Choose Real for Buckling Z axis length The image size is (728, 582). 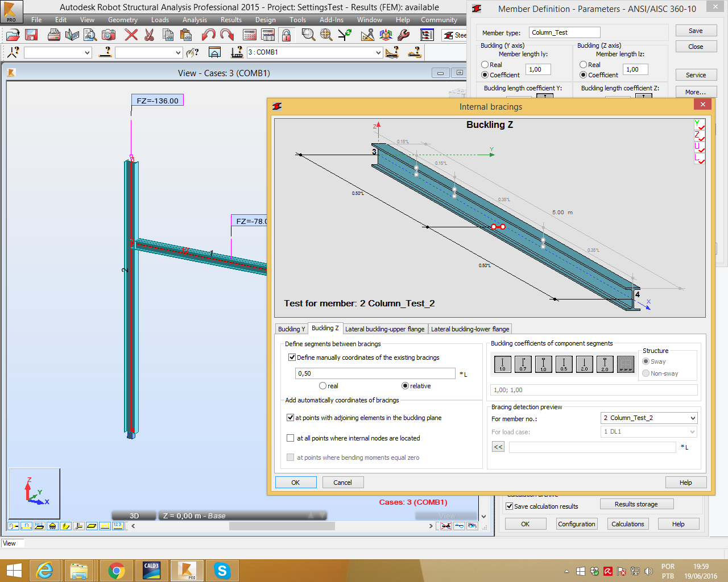(583, 65)
